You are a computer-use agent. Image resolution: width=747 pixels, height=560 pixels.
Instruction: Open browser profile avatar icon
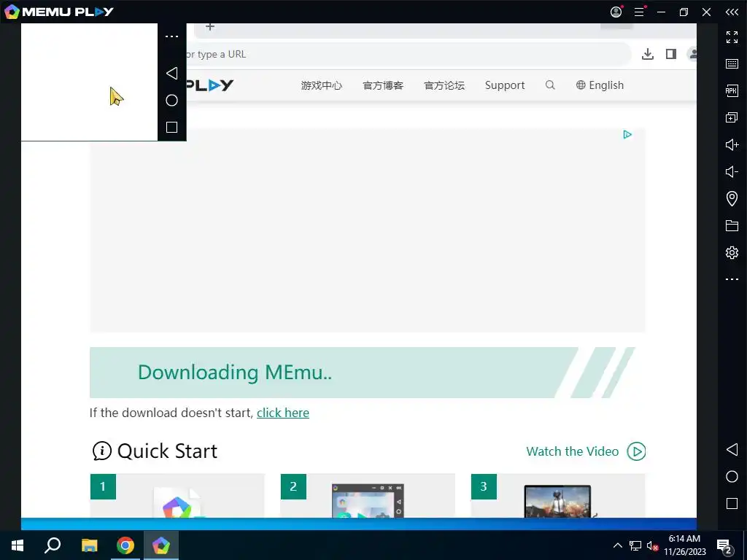point(692,54)
